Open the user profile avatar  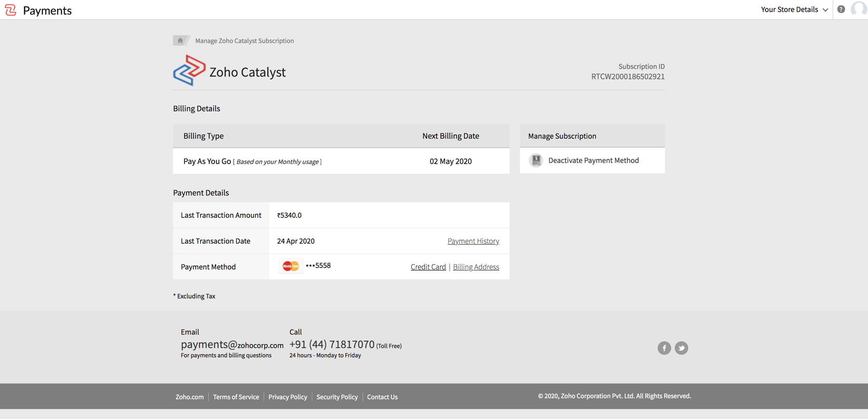pos(859,9)
